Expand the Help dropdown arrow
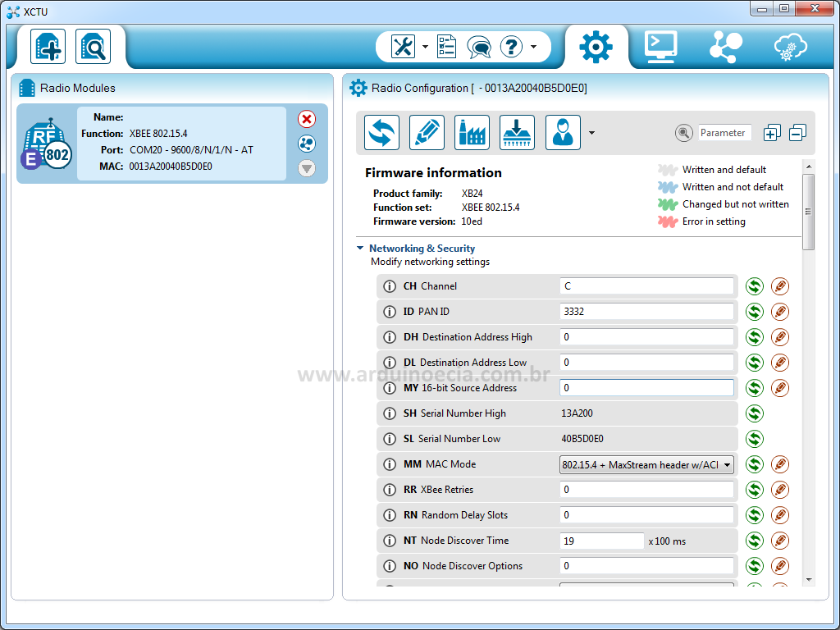This screenshot has height=630, width=840. pyautogui.click(x=533, y=47)
